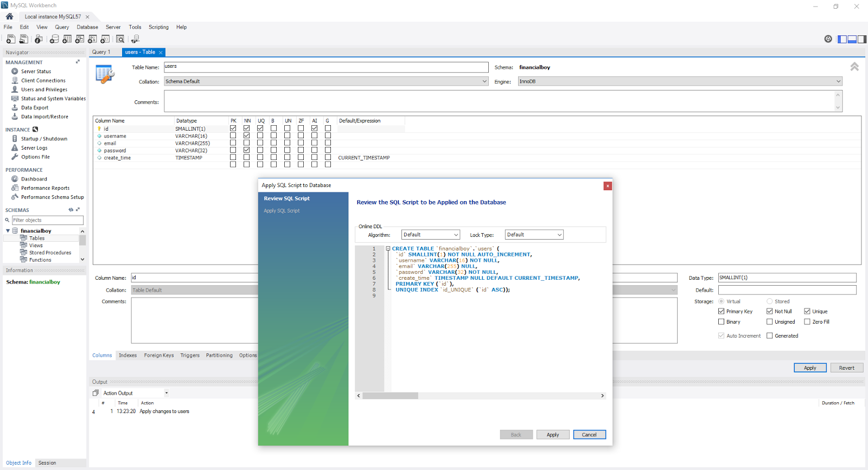868x470 pixels.
Task: Open Client Connections in Navigator
Action: (x=43, y=80)
